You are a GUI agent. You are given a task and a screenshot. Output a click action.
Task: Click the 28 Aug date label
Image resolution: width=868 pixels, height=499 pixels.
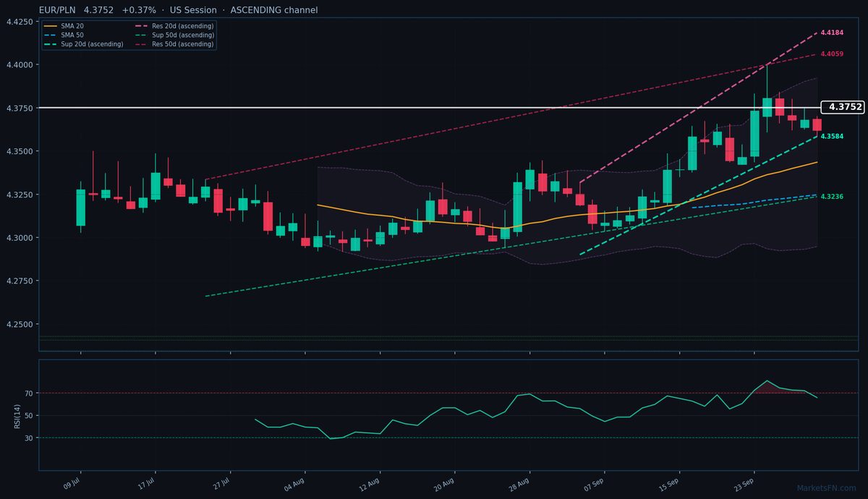[x=519, y=484]
